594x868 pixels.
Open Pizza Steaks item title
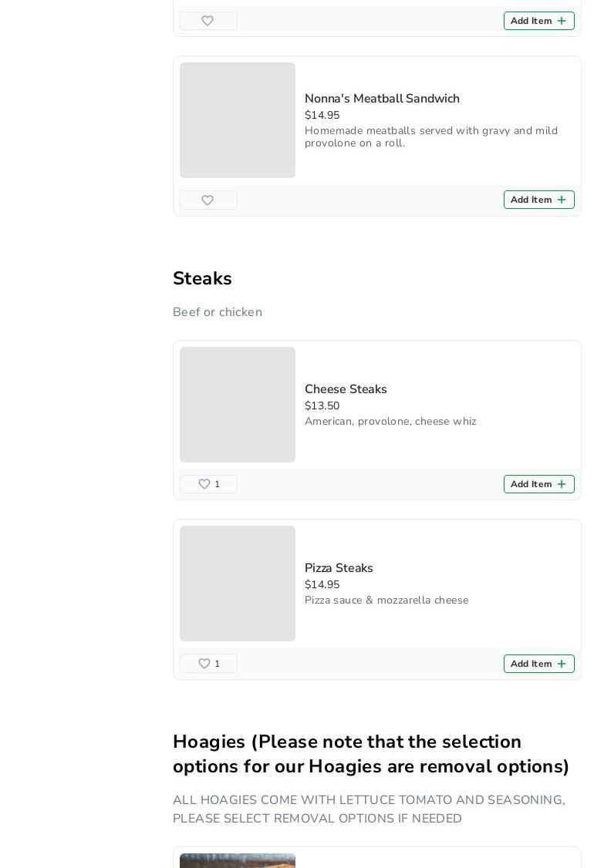(339, 568)
